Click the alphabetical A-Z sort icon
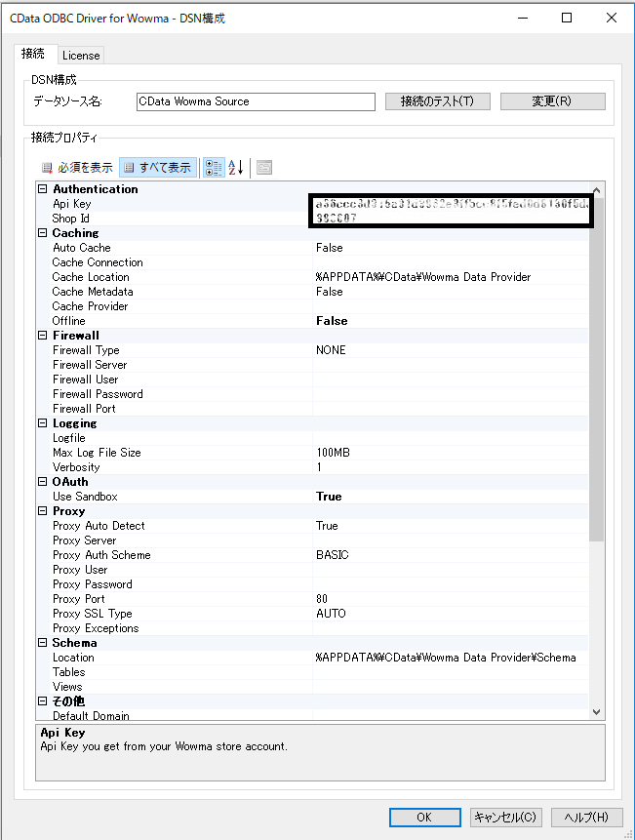635x840 pixels. point(236,168)
